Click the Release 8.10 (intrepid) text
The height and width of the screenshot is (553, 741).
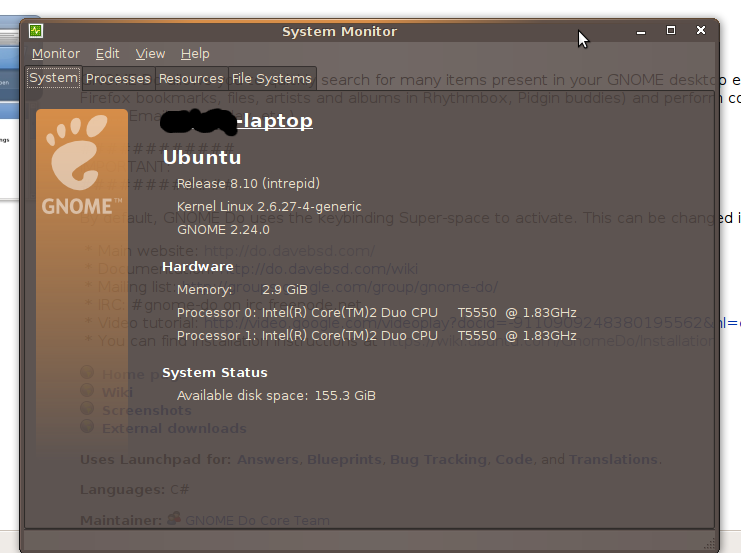coord(248,184)
